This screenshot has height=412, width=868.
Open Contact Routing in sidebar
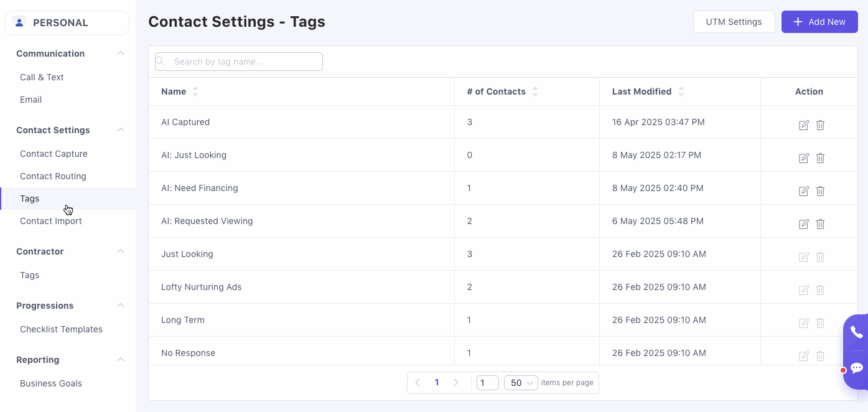coord(53,176)
